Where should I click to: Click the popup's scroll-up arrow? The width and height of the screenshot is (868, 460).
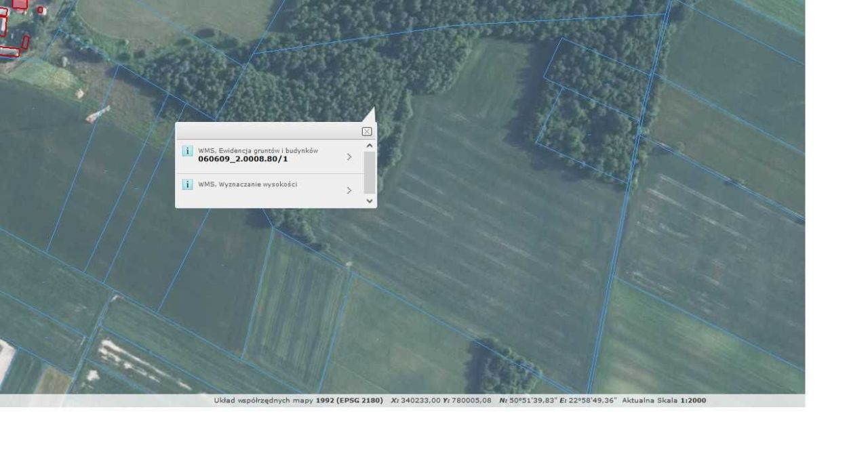[370, 145]
